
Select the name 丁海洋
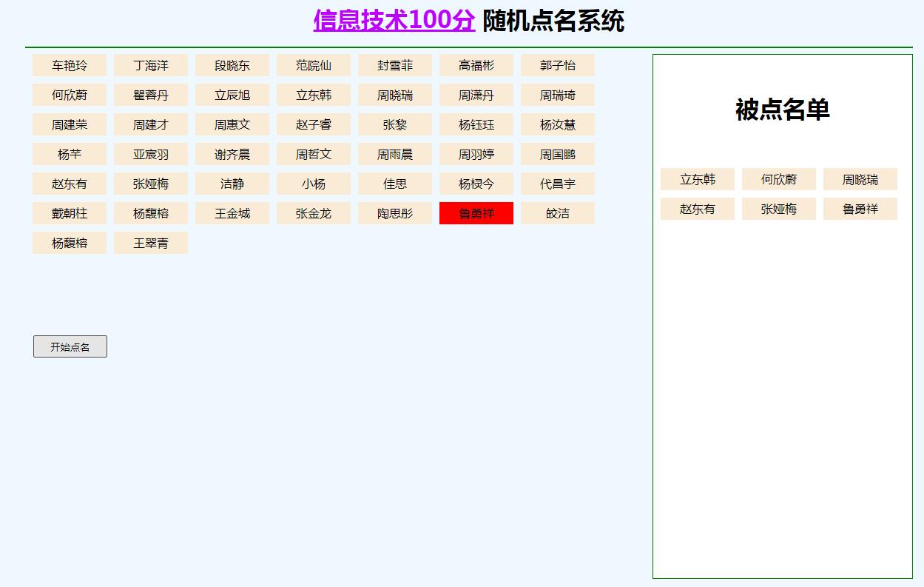[151, 65]
